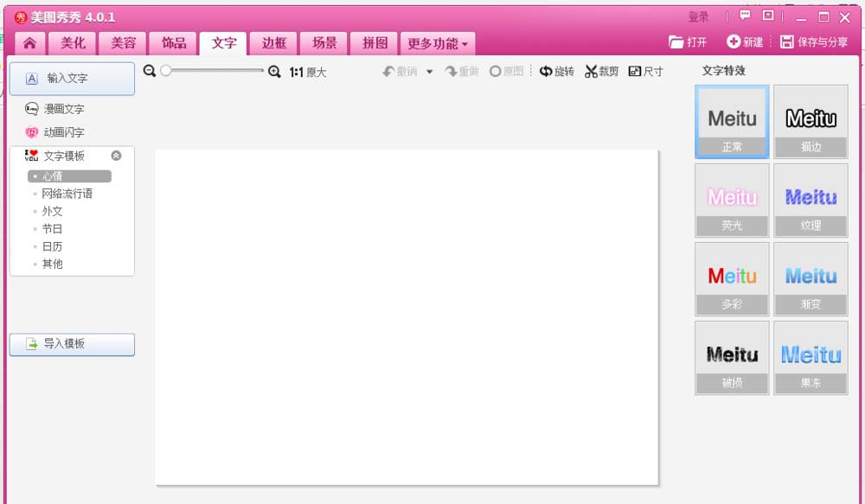Click the zoom in magnifier icon
865x504 pixels.
274,72
